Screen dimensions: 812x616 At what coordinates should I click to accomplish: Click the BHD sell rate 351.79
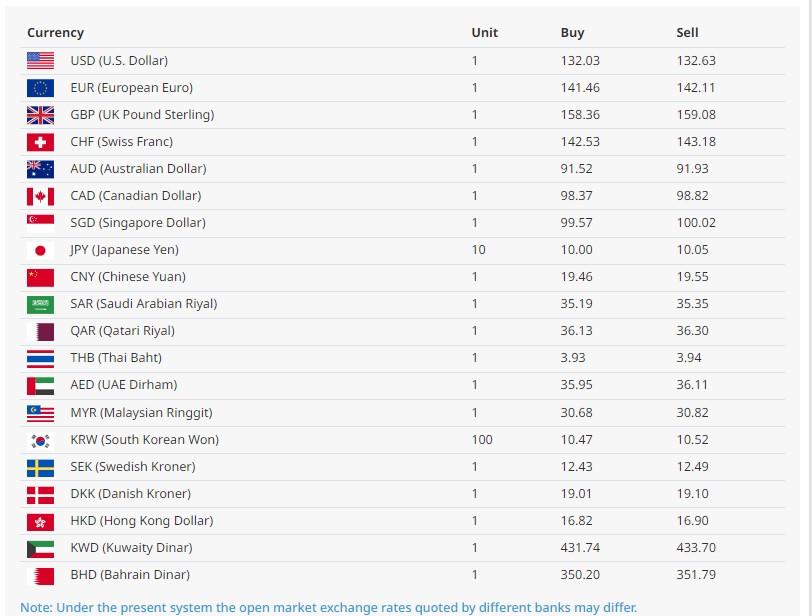pyautogui.click(x=696, y=575)
